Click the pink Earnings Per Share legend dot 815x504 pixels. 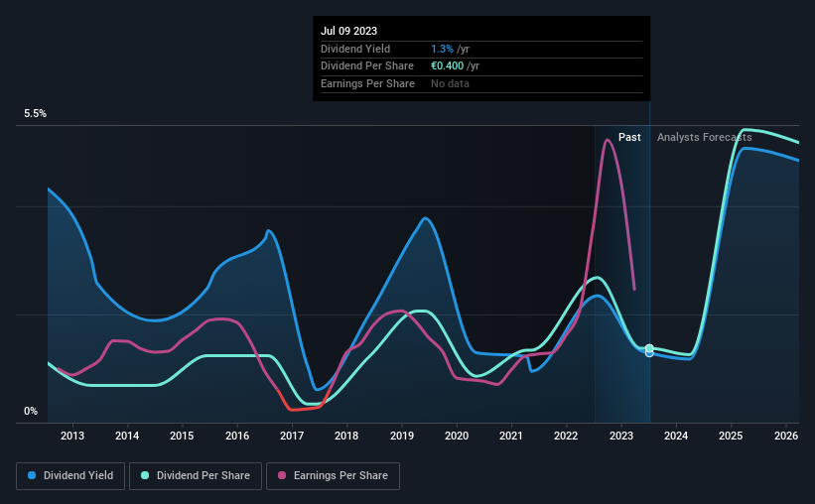pos(282,475)
